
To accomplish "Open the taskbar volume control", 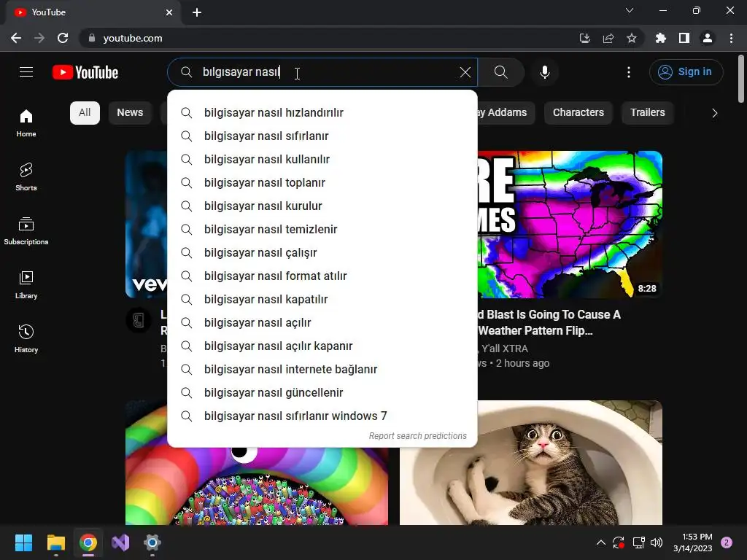I will tap(657, 542).
